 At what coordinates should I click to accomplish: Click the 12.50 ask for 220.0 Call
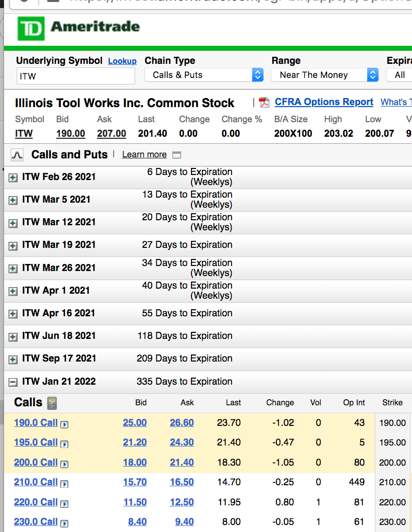coord(182,502)
